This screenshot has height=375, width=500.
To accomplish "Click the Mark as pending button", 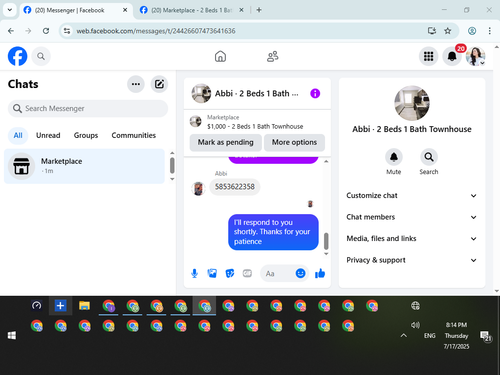I will pyautogui.click(x=226, y=142).
